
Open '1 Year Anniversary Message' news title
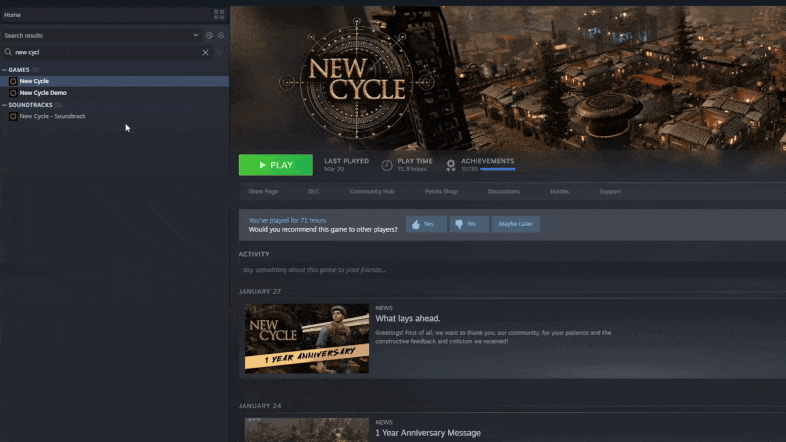click(428, 432)
